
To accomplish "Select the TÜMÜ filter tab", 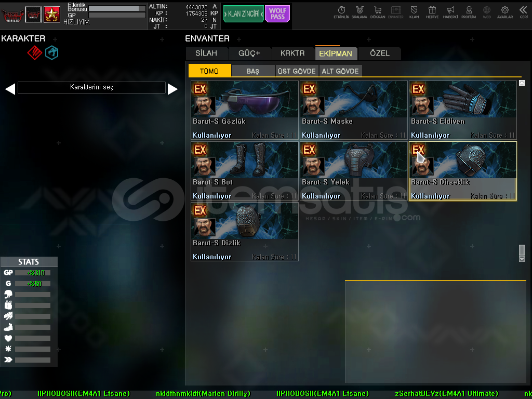I will [209, 71].
